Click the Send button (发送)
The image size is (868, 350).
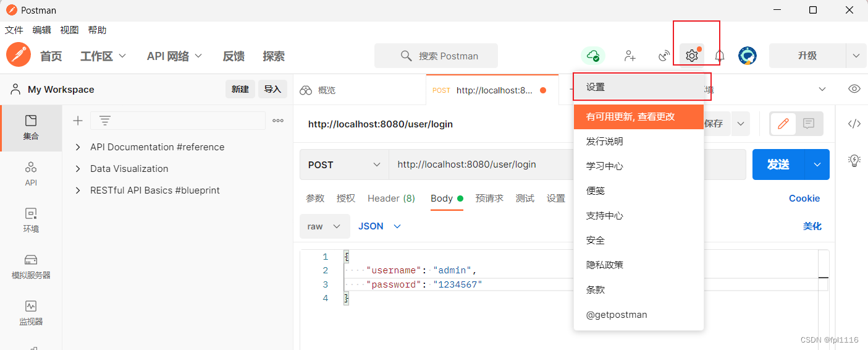pos(778,164)
